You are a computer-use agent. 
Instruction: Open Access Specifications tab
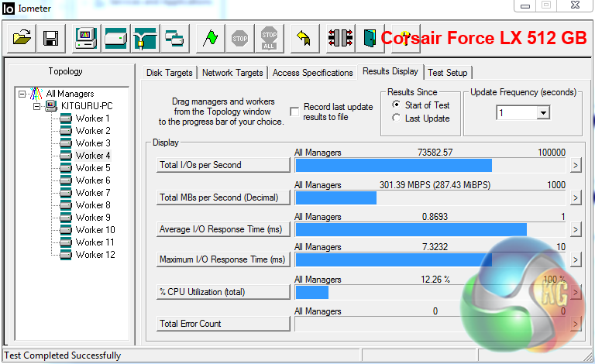(x=313, y=73)
